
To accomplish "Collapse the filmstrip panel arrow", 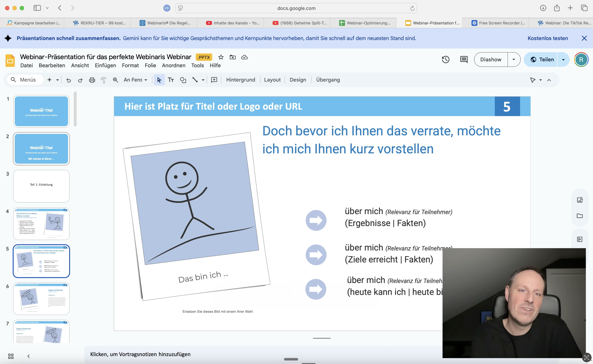I will coord(28,356).
